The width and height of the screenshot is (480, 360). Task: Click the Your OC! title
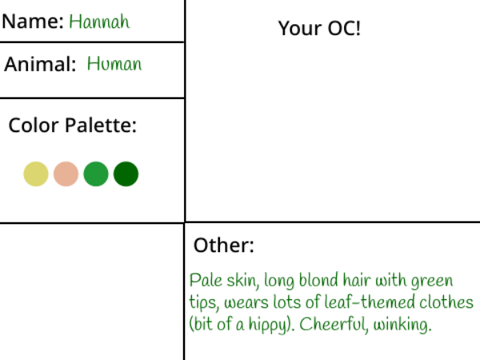coord(319,28)
